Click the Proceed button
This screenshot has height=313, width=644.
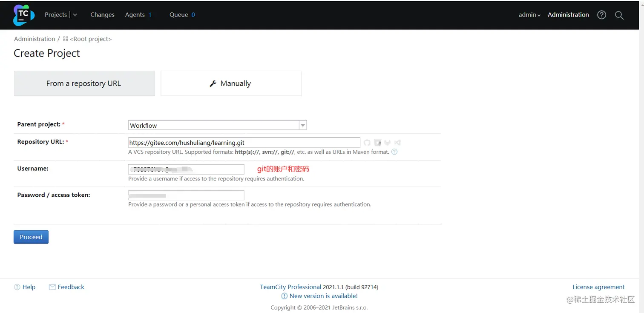point(31,237)
